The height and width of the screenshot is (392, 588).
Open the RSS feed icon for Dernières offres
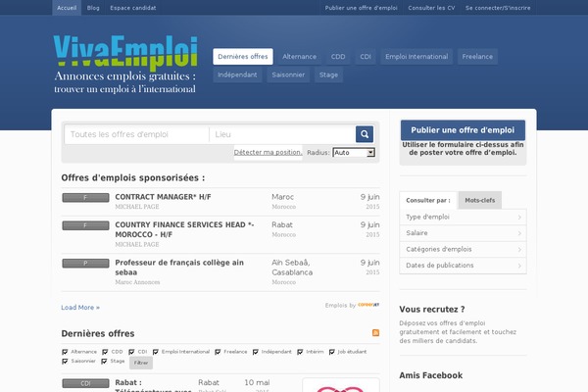375,333
